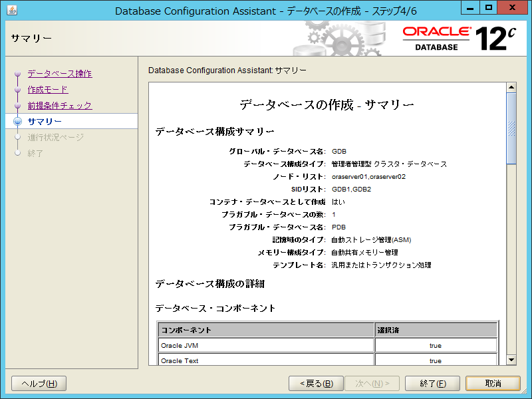Click the データベース構成サマリー heading
This screenshot has height=399, width=532.
(x=215, y=131)
